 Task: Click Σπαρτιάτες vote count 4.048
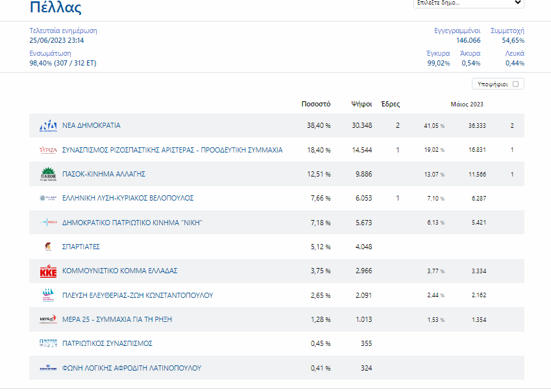click(x=363, y=247)
